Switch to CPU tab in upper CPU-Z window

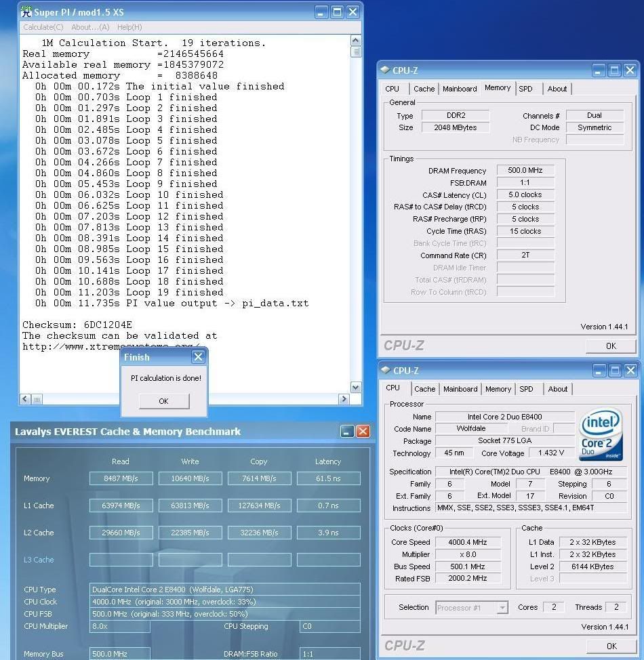pyautogui.click(x=392, y=89)
